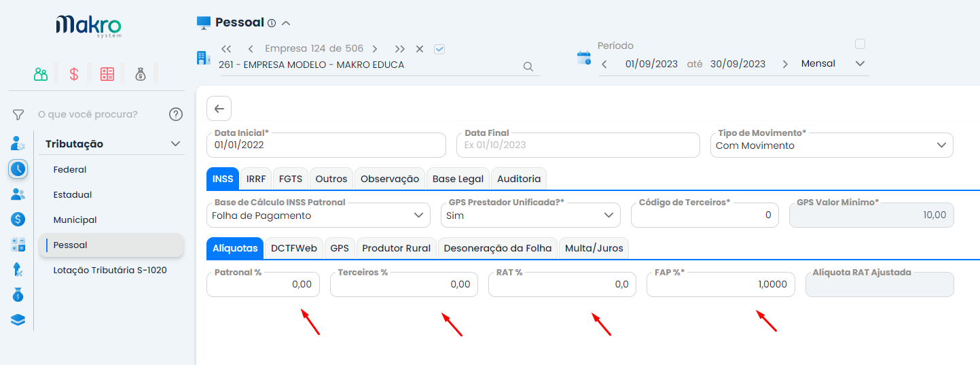Go to next period arrow

785,64
